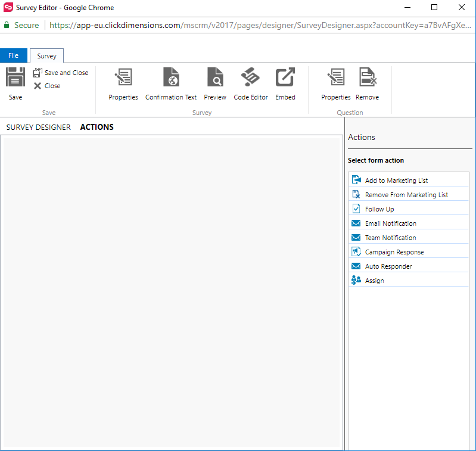Click the Campaign Response icon
The image size is (476, 451).
coord(356,251)
